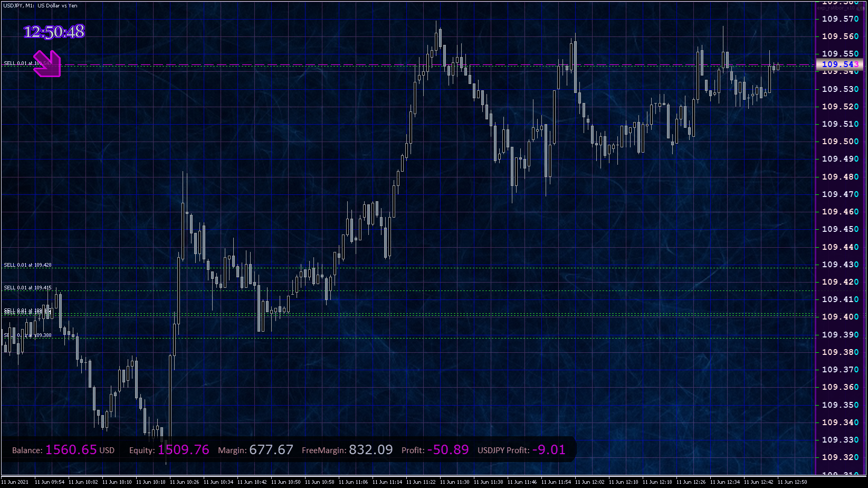The image size is (868, 488).
Task: Click the 109.450 price axis label
Action: (841, 229)
